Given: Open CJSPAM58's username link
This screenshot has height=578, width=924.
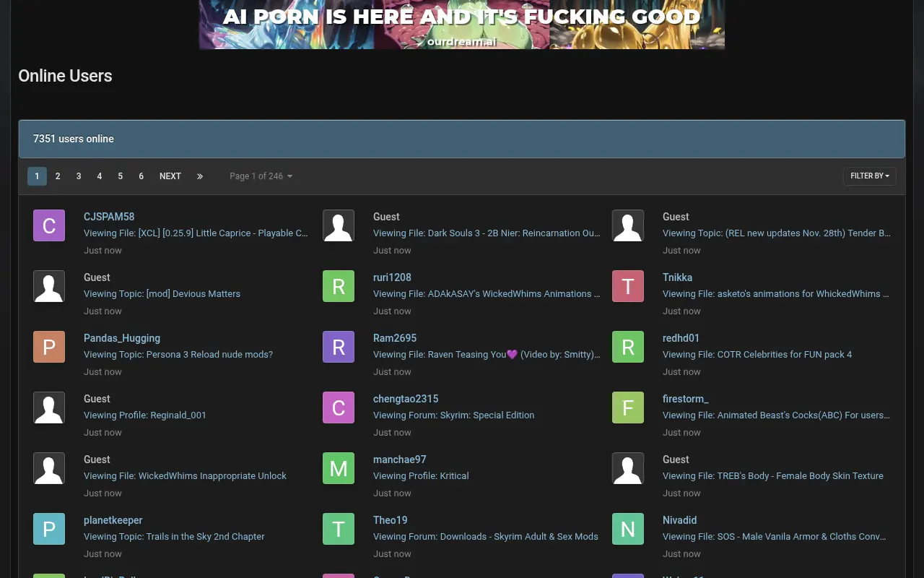Looking at the screenshot, I should pyautogui.click(x=109, y=217).
